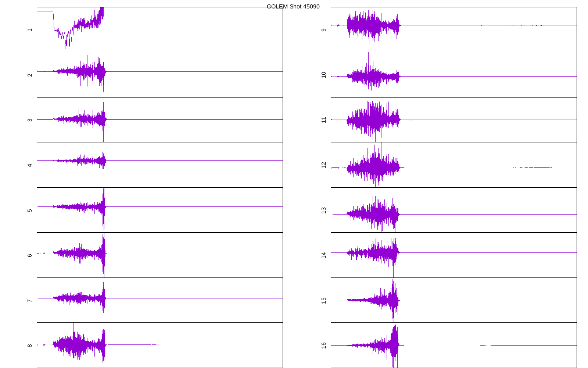Click the channel 9 waveform plot
Viewport: 588px width, 368px height.
453,29
